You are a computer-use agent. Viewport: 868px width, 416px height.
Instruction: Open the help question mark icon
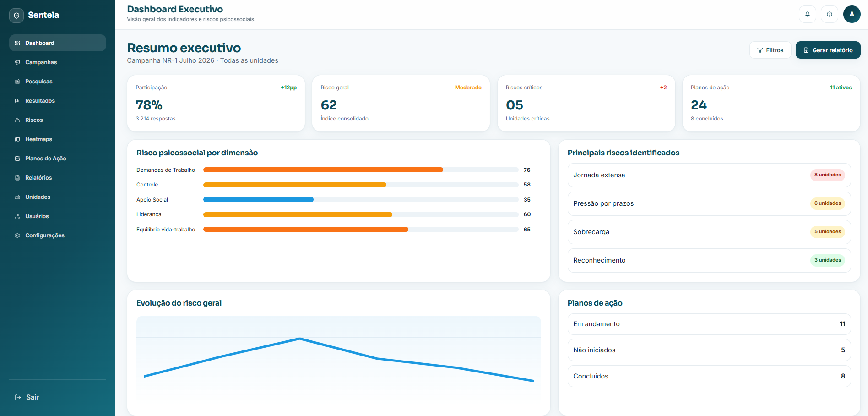(x=830, y=14)
